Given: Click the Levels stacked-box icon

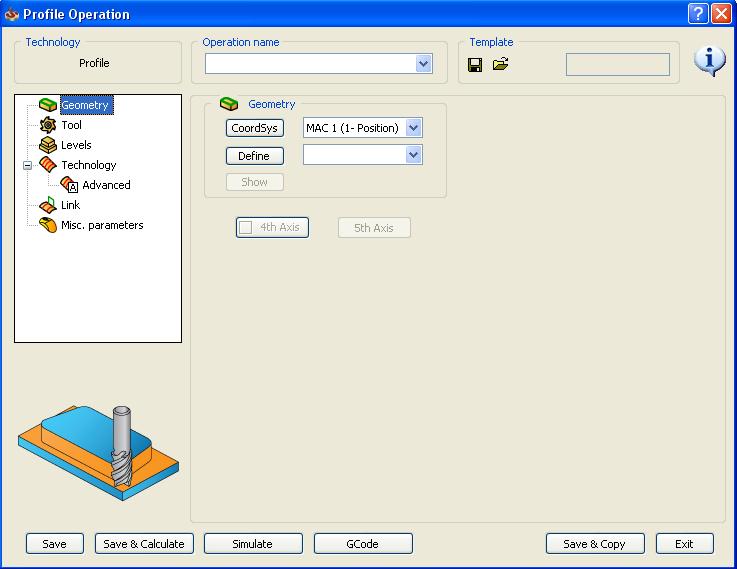Looking at the screenshot, I should click(48, 145).
